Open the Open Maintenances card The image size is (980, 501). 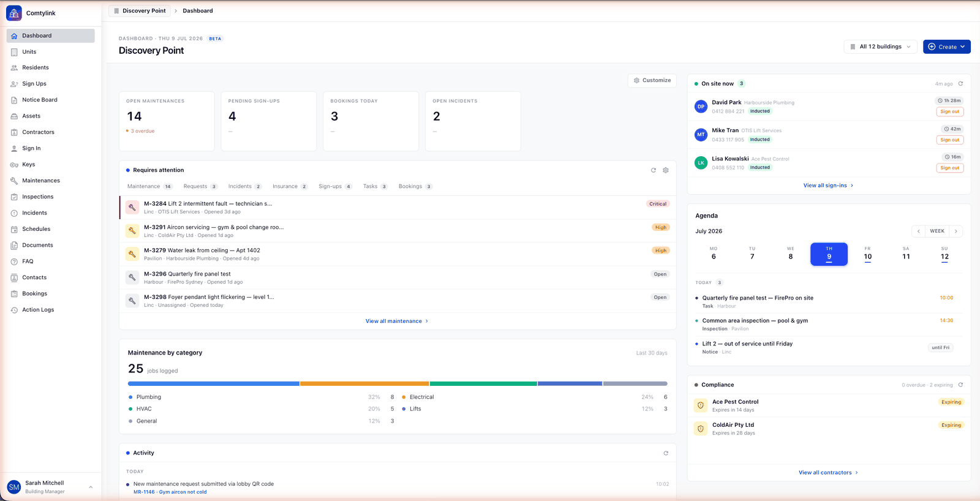[x=167, y=121]
